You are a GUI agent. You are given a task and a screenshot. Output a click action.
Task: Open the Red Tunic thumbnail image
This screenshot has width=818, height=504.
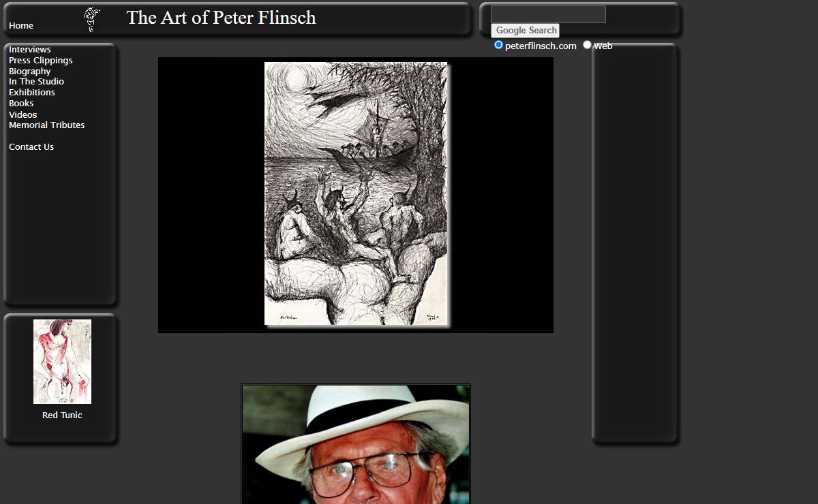(62, 362)
